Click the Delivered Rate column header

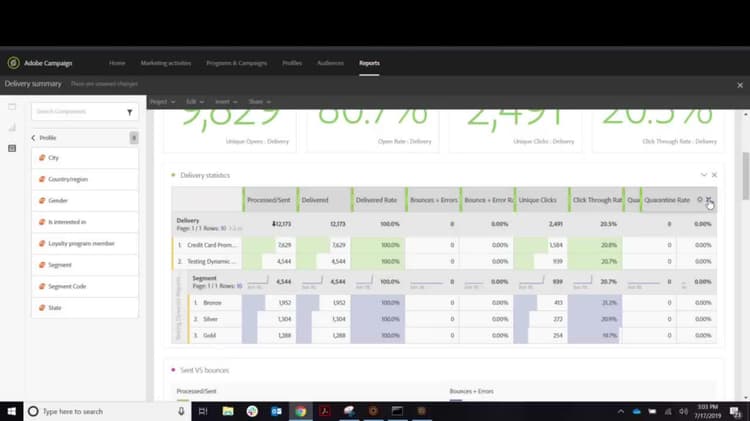(x=378, y=200)
